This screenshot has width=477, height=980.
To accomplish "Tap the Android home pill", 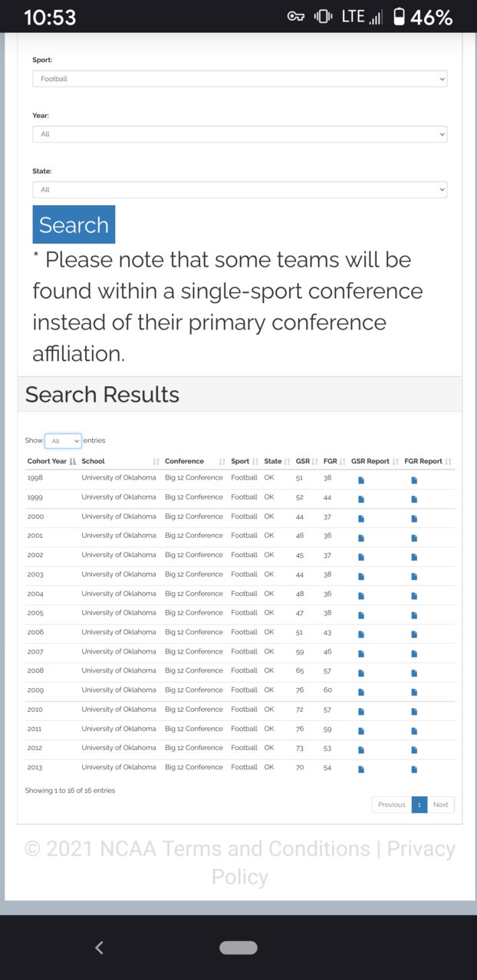I will [x=238, y=948].
